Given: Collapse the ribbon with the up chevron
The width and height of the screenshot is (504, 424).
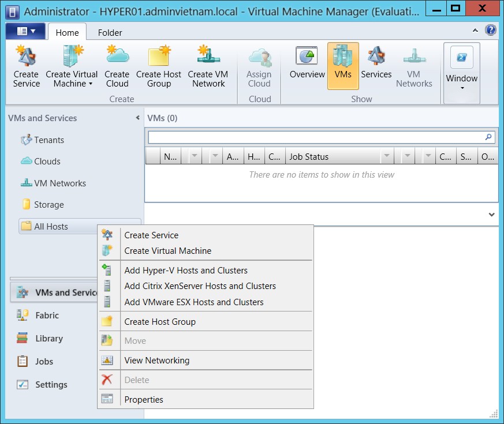Looking at the screenshot, I should [475, 31].
